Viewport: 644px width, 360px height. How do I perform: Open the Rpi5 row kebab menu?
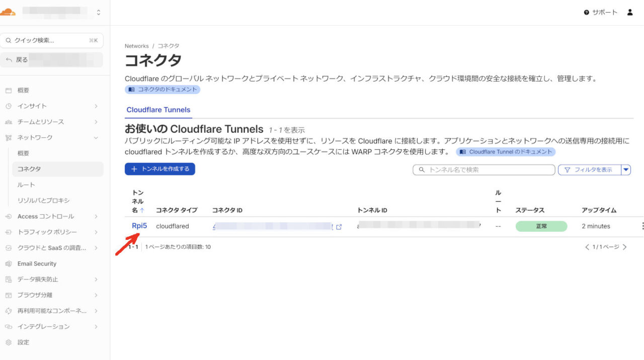click(642, 226)
